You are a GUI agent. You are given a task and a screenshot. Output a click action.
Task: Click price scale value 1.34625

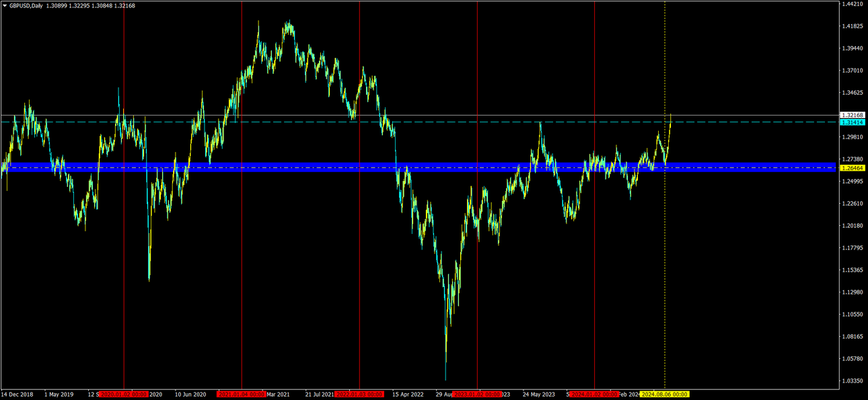pos(853,93)
